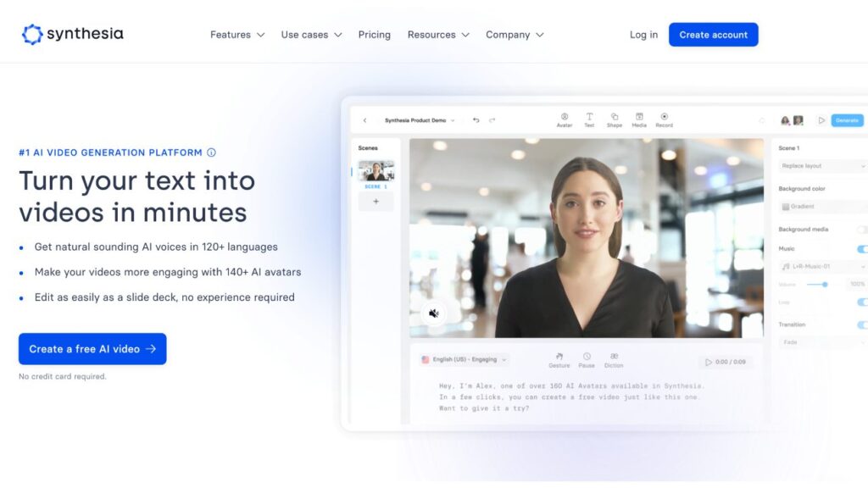
Task: Open the L+R-Music-01 track dropdown
Action: [822, 267]
